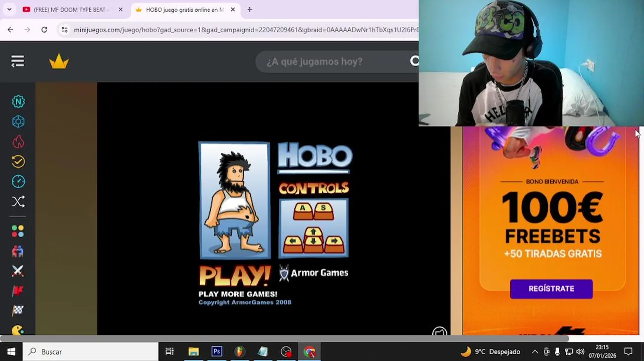Click the browser forward arrow
The width and height of the screenshot is (644, 361).
[x=27, y=30]
